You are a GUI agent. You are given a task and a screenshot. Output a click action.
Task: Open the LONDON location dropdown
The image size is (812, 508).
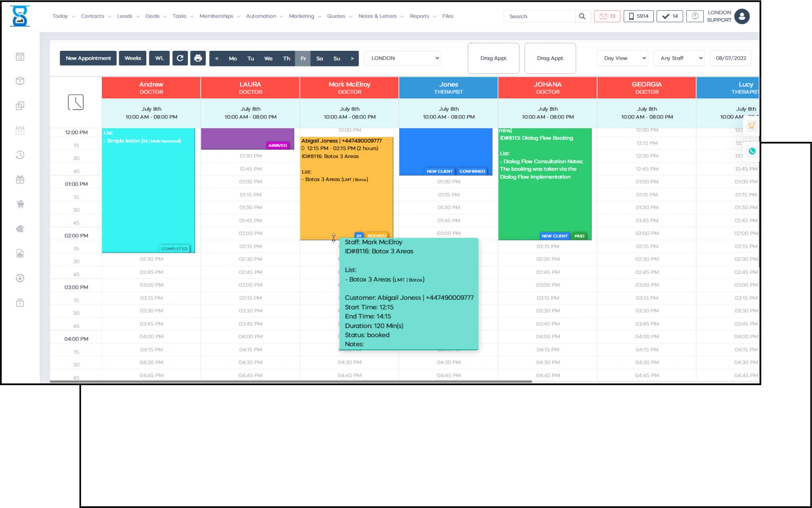402,58
